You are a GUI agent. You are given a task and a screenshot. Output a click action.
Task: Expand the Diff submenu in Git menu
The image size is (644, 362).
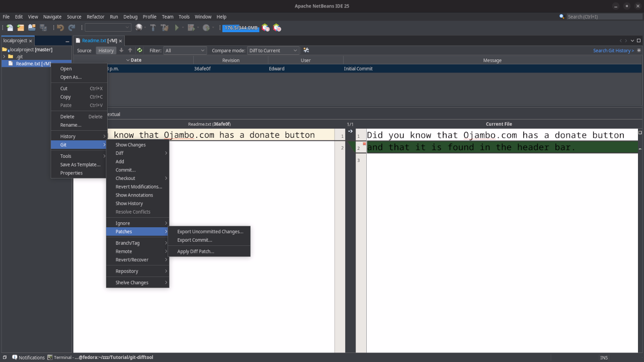click(x=137, y=153)
